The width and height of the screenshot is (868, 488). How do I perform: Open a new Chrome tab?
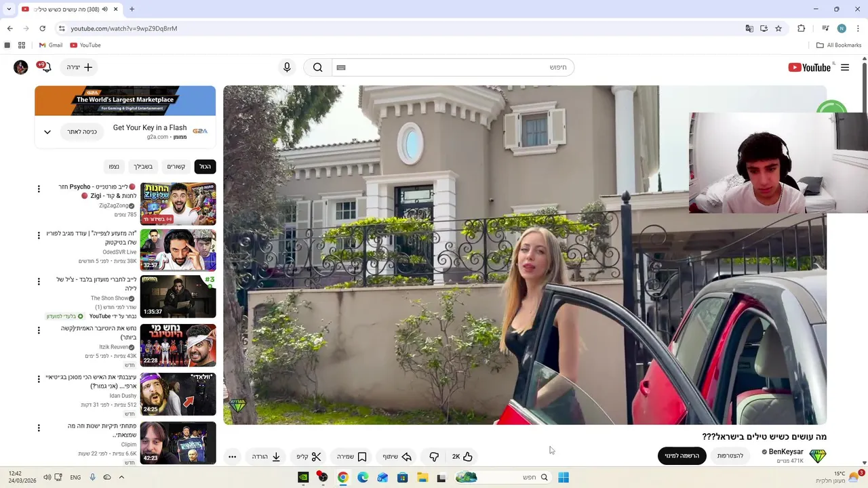click(x=132, y=9)
